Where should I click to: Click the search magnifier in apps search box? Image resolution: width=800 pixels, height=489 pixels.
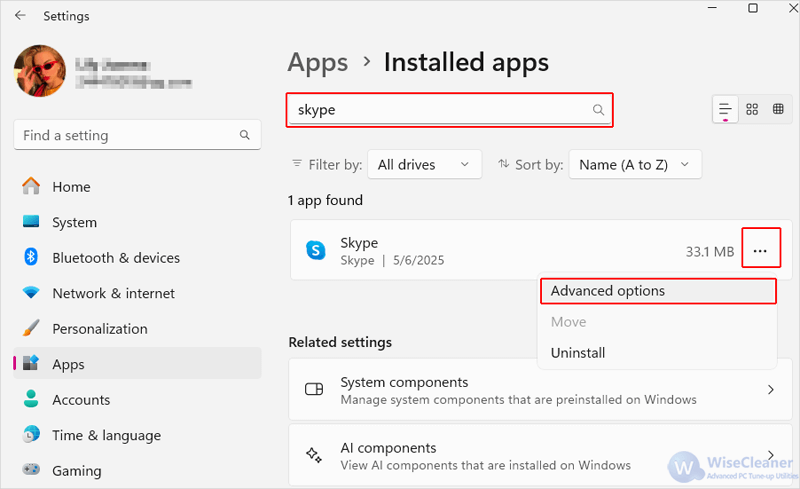tap(598, 110)
